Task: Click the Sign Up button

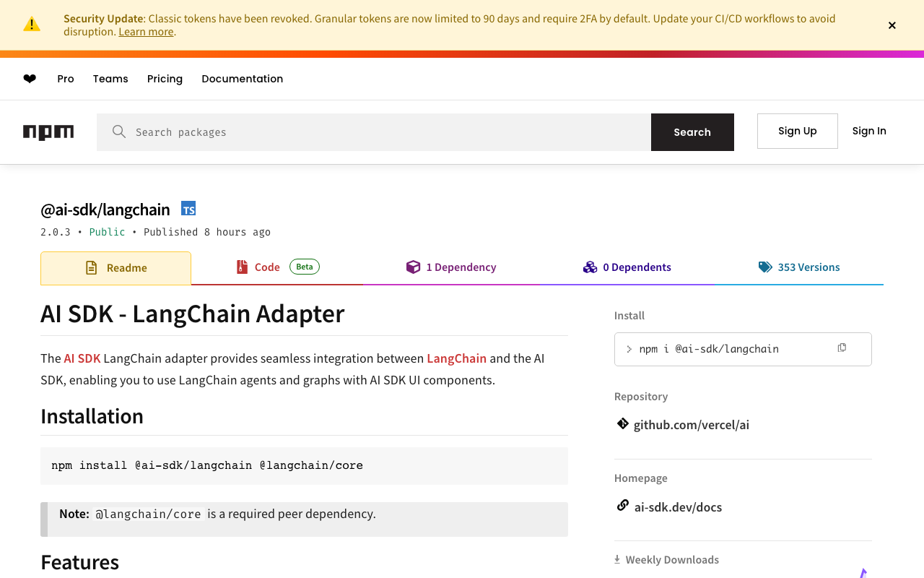Action: pos(797,131)
